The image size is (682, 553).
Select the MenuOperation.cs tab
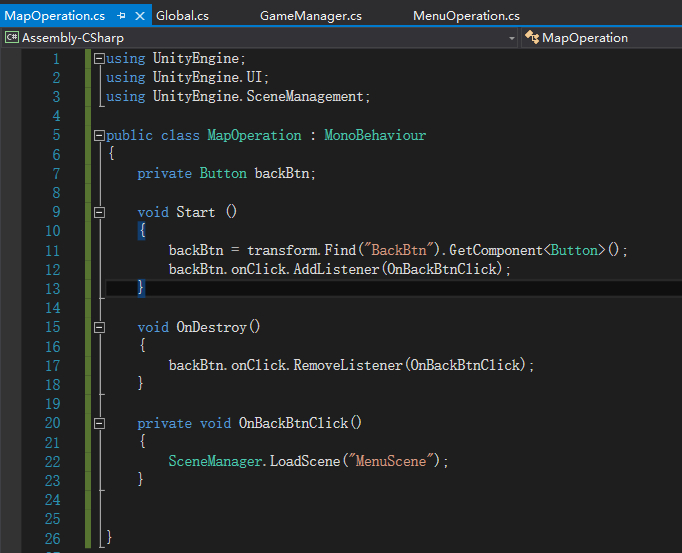point(466,16)
